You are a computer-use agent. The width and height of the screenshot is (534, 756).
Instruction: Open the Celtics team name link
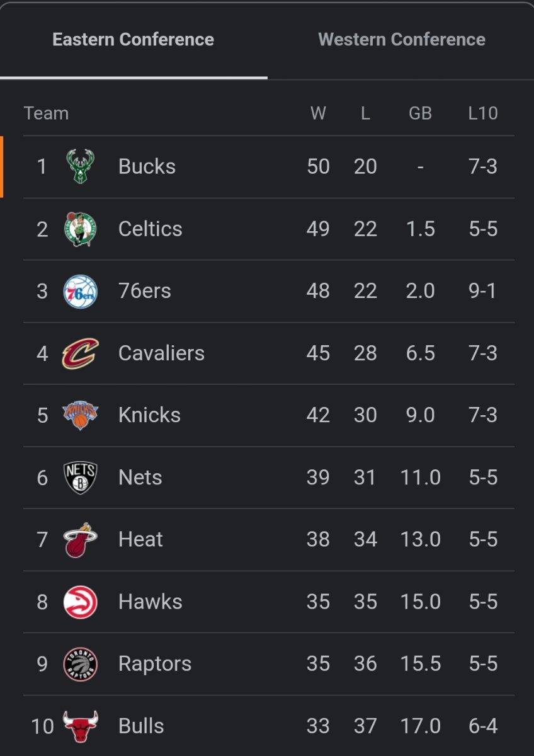pyautogui.click(x=150, y=229)
